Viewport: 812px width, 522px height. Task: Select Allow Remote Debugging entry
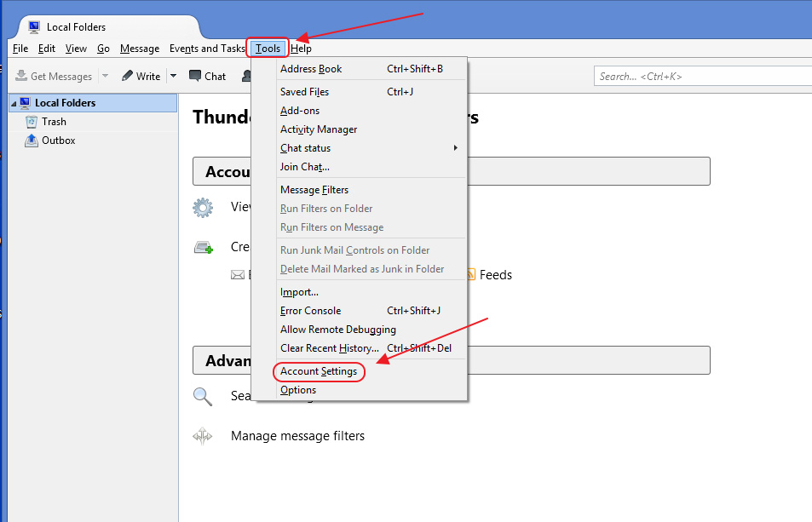(371, 329)
